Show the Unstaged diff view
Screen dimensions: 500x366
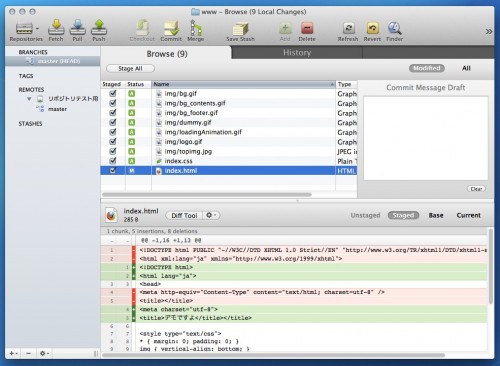(365, 215)
